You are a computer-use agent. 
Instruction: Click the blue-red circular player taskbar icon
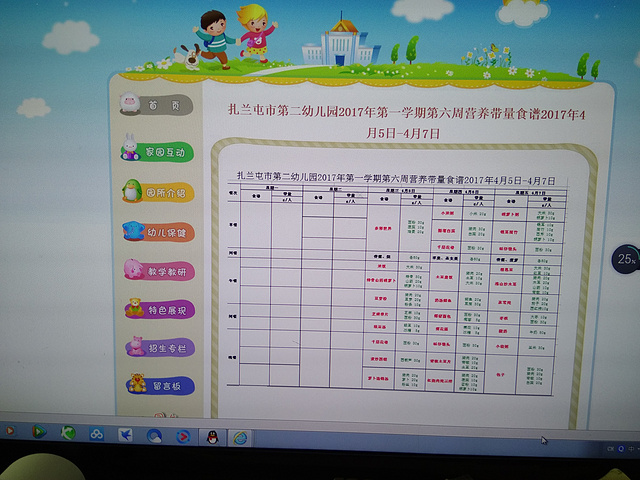click(184, 436)
